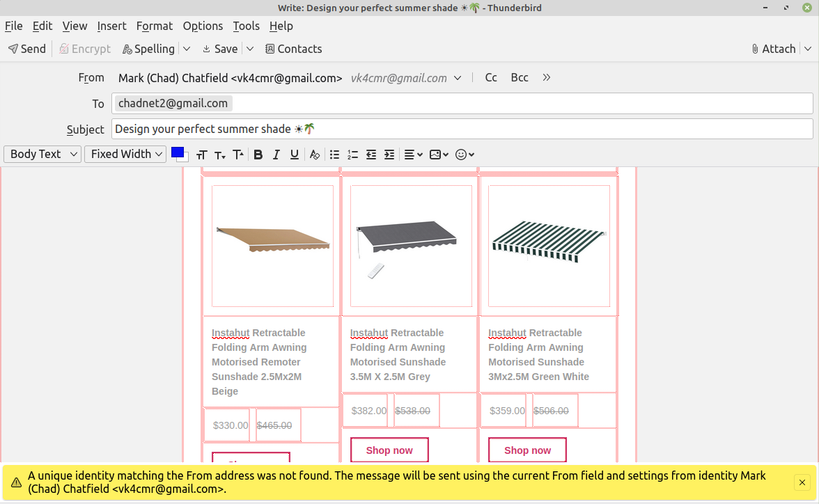
Task: Click the Send button
Action: (x=27, y=49)
